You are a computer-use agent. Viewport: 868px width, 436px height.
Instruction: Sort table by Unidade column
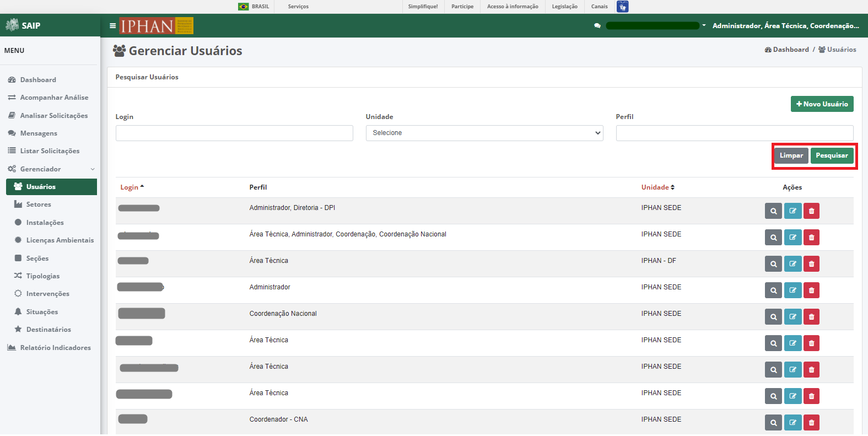[658, 187]
